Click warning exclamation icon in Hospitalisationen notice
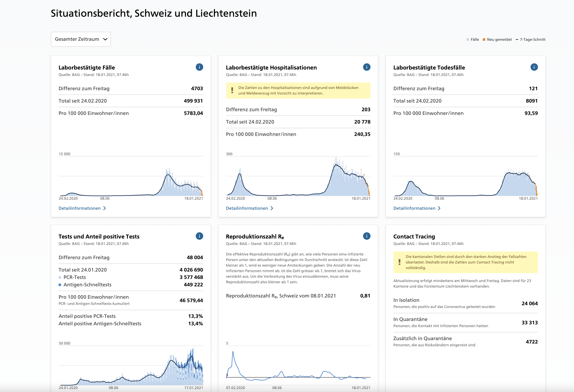This screenshot has height=392, width=574. tap(232, 90)
